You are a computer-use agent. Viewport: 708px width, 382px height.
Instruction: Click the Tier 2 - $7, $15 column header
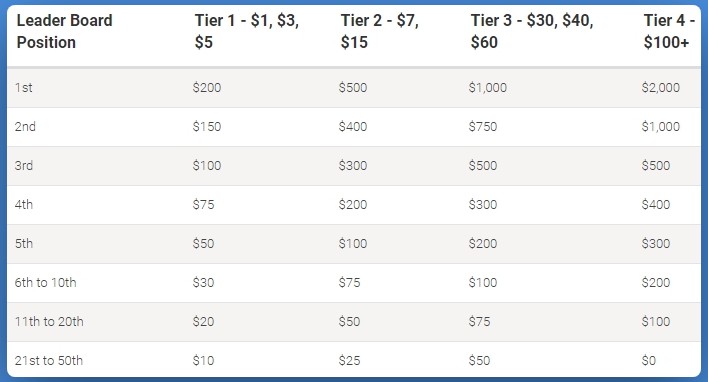pyautogui.click(x=379, y=31)
